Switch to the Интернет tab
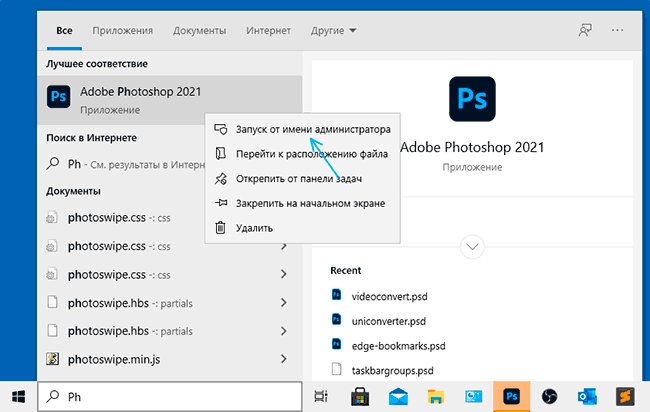The image size is (650, 412). (x=268, y=30)
